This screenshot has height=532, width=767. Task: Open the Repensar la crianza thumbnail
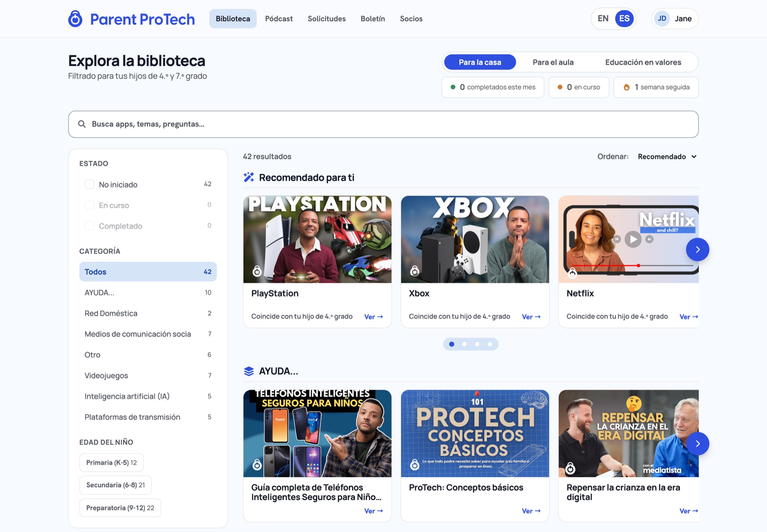click(628, 433)
